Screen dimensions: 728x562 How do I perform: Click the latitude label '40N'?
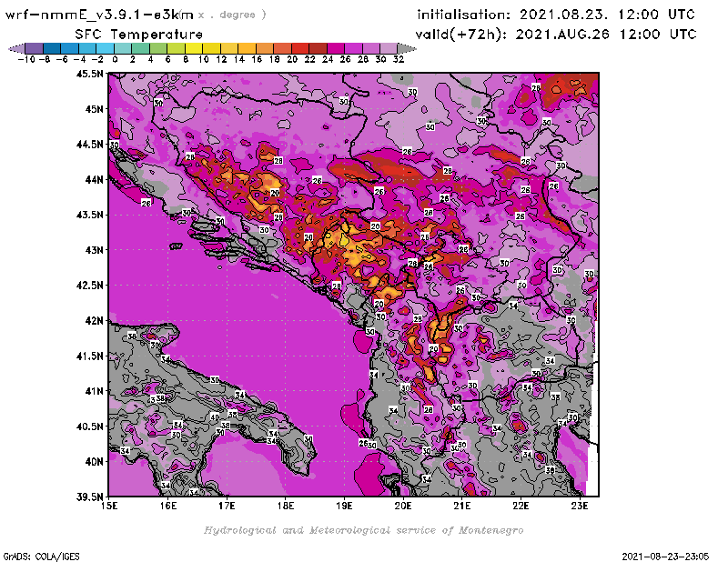pos(95,462)
